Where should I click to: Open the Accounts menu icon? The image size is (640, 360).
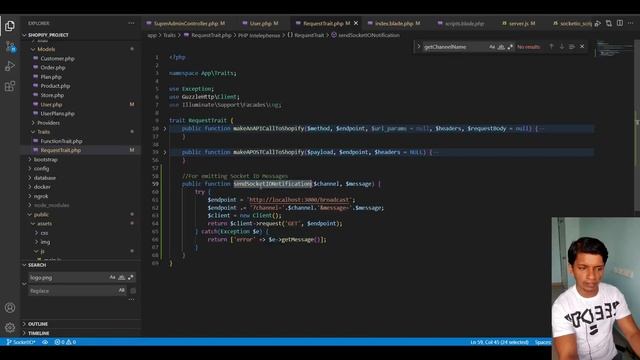[10, 307]
